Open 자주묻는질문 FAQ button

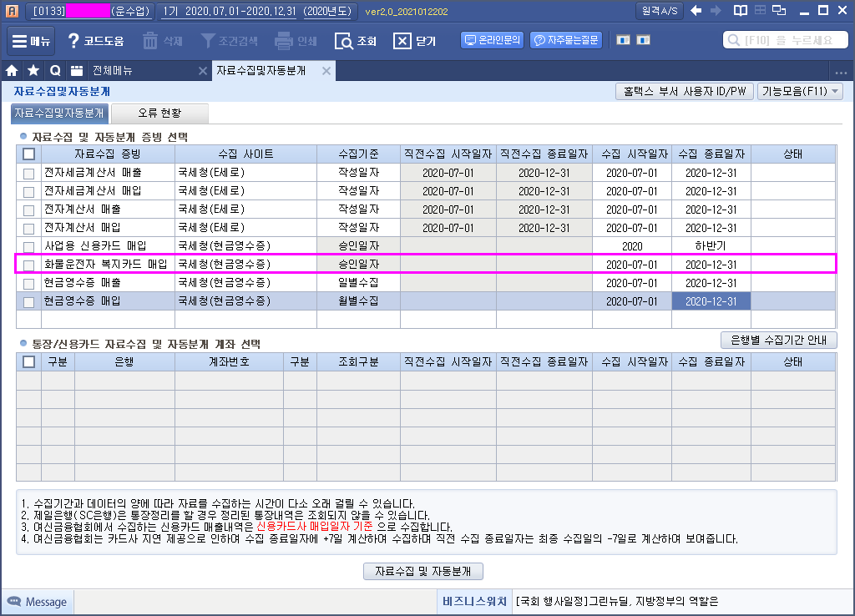(x=566, y=40)
